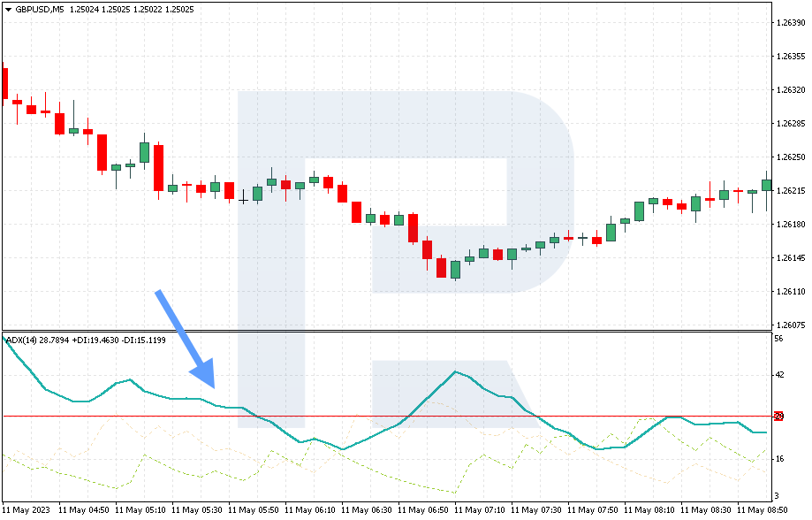Open the chart menu triangle beside GBPUSD,M5
The width and height of the screenshot is (812, 520).
click(8, 10)
